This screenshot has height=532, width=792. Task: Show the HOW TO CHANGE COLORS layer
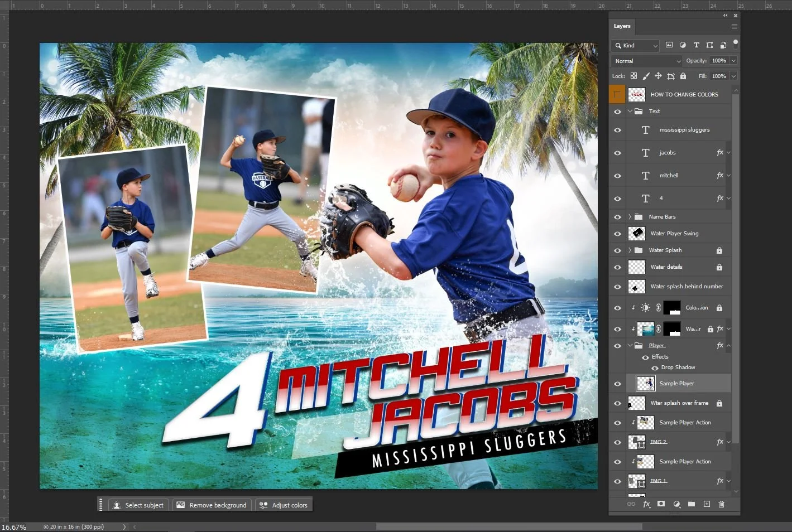pos(617,94)
